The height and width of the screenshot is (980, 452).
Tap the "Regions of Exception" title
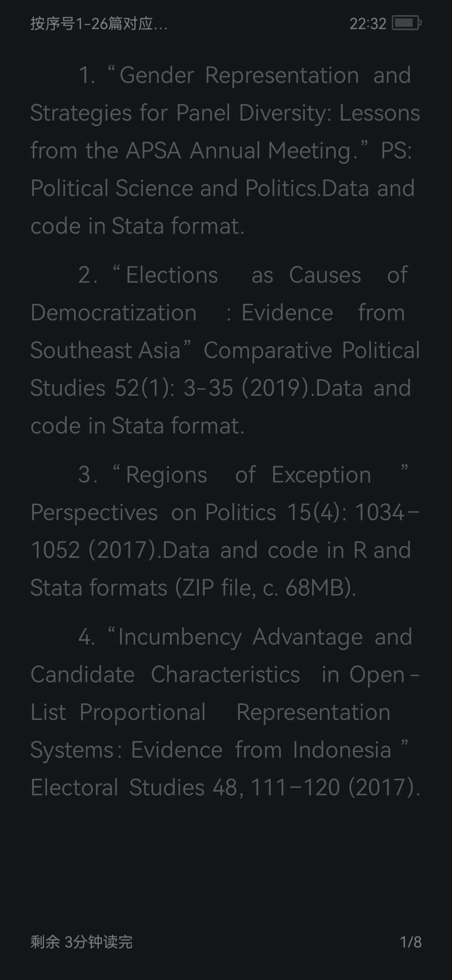tap(249, 475)
